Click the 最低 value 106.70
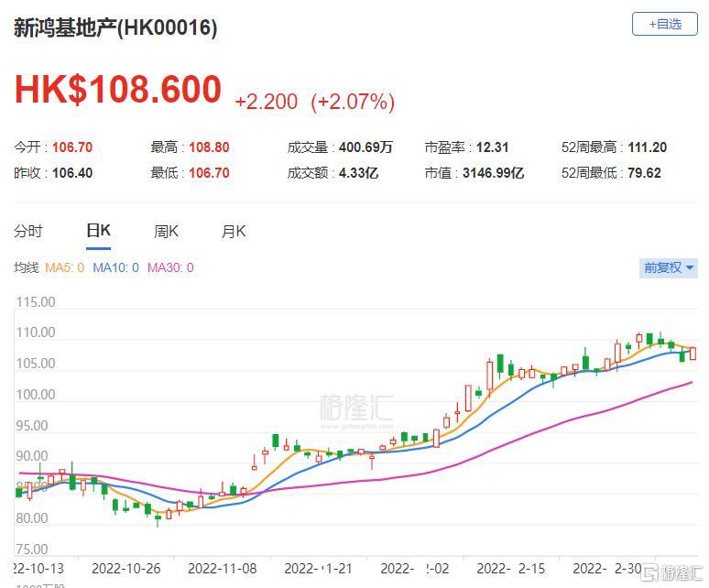 [209, 173]
